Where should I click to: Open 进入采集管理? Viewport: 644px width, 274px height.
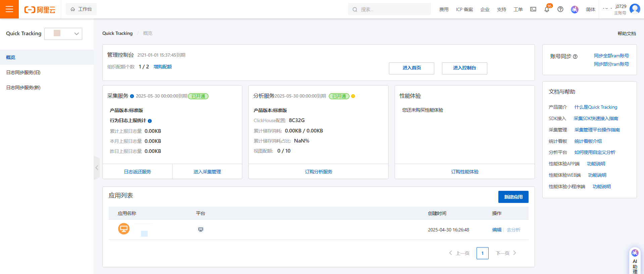(207, 172)
